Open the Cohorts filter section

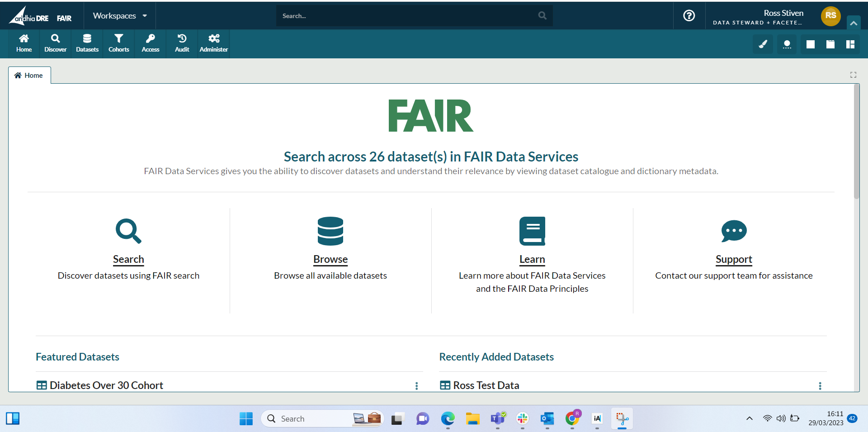(x=118, y=43)
